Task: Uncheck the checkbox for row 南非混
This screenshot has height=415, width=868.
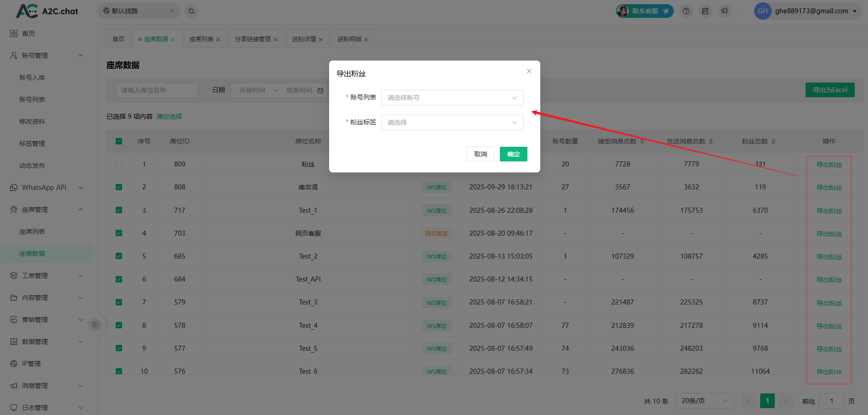Action: coord(119,187)
